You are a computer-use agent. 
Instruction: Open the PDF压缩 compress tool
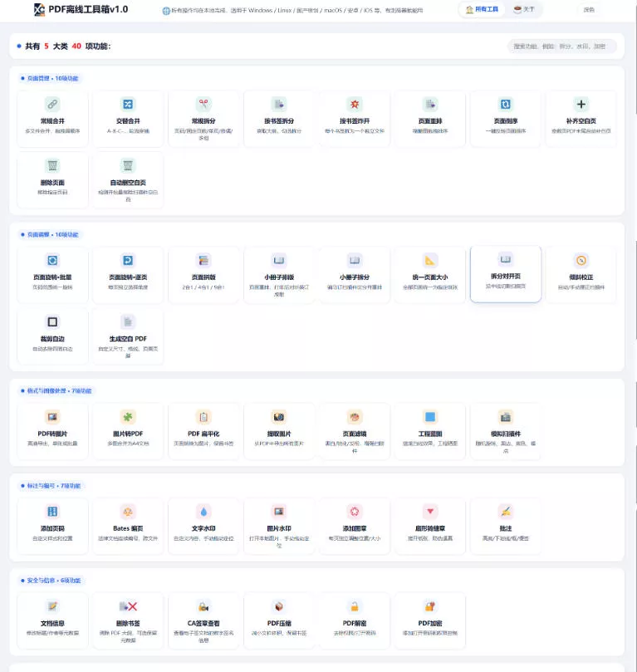(x=279, y=621)
